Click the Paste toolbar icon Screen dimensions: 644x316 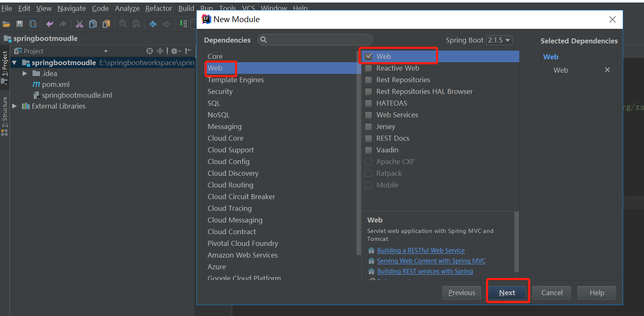[105, 24]
